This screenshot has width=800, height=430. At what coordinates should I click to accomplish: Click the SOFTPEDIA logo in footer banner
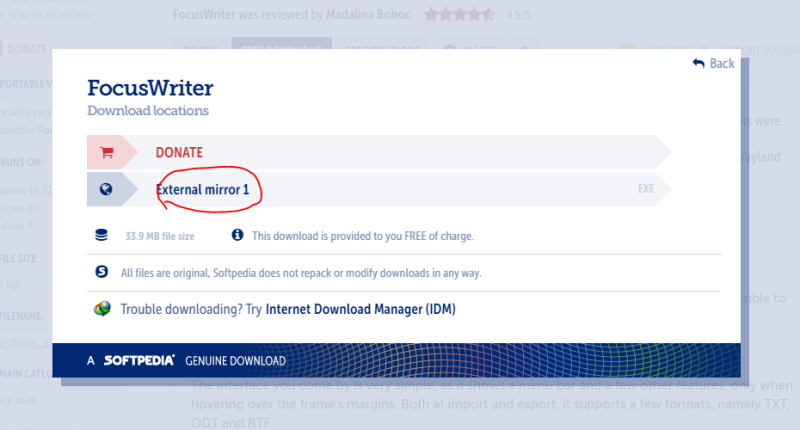pos(139,360)
